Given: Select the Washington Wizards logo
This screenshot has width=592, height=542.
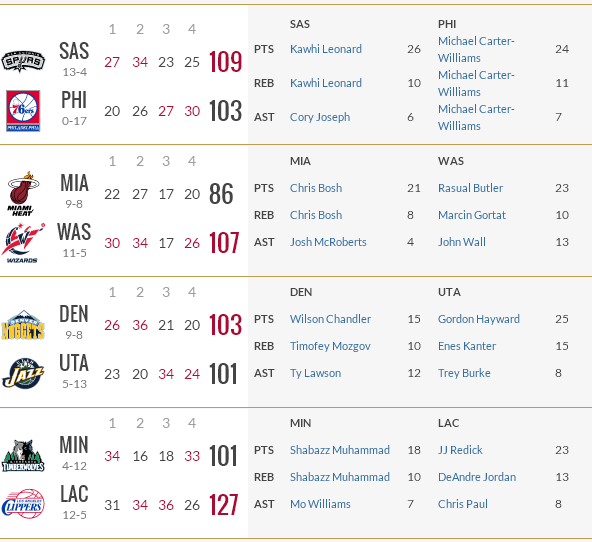Looking at the screenshot, I should [x=23, y=243].
